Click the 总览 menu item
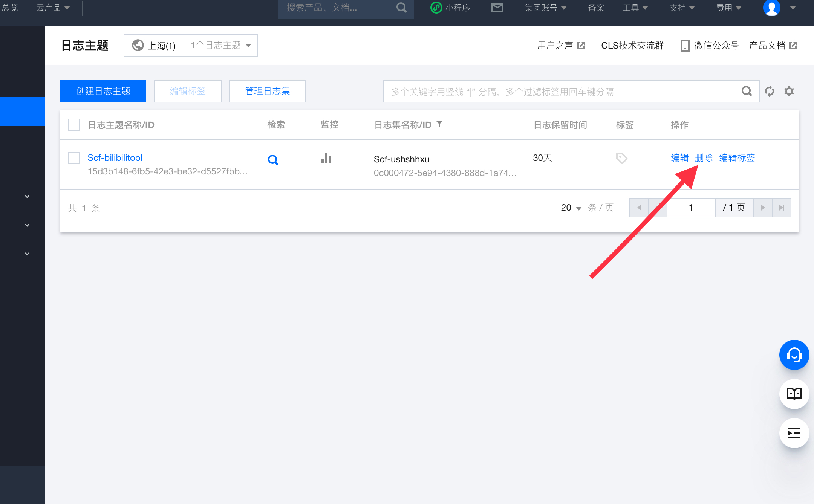The image size is (814, 504). (x=10, y=7)
